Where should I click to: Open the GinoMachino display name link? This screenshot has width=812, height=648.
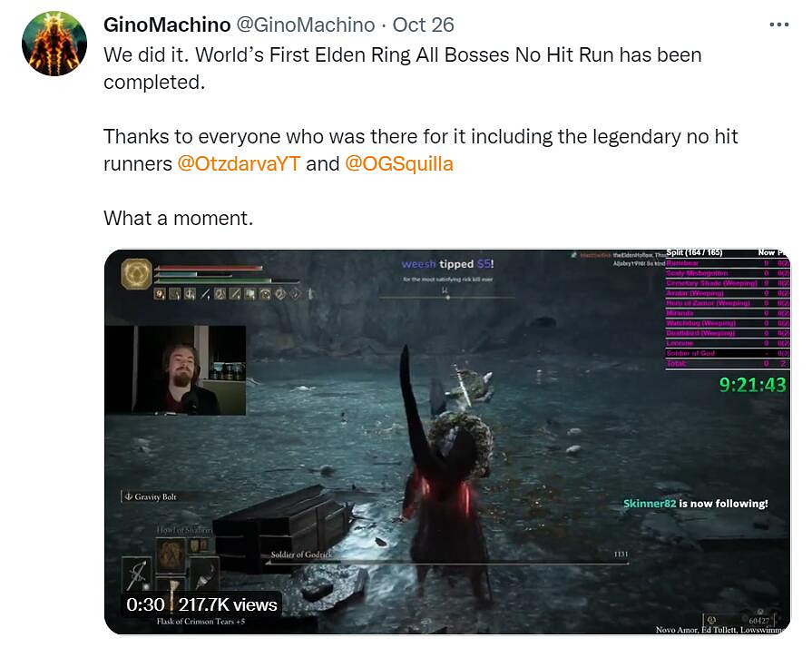click(x=167, y=25)
